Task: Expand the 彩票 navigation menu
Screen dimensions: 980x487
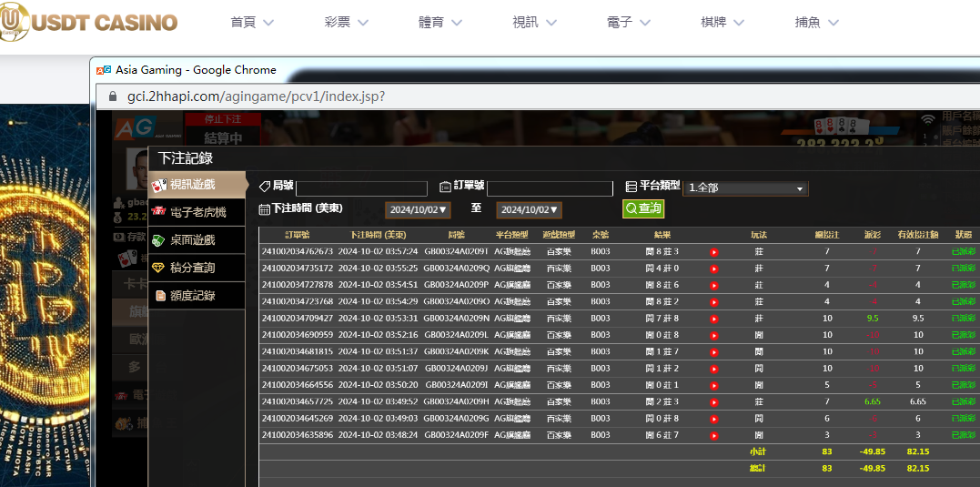Action: click(347, 23)
